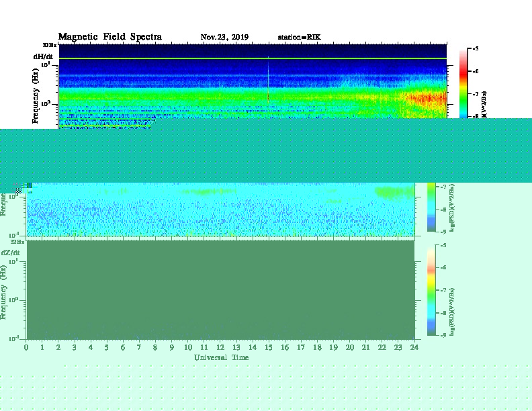Click the 'Magnetic Field Spectra' title
Viewport: 532px width, 411px height.
110,37
